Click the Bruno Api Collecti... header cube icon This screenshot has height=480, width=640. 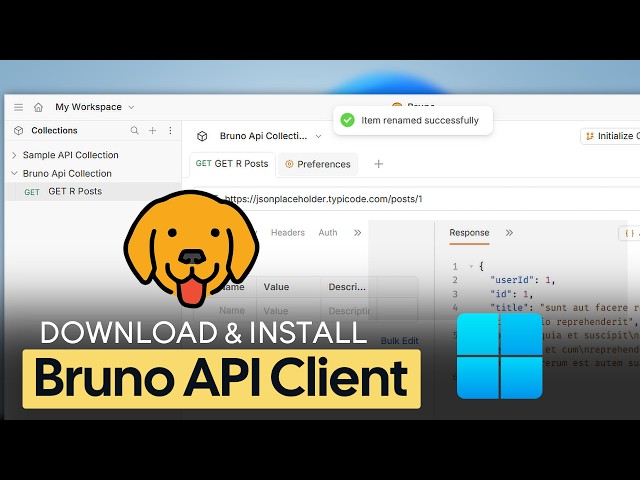coord(202,136)
